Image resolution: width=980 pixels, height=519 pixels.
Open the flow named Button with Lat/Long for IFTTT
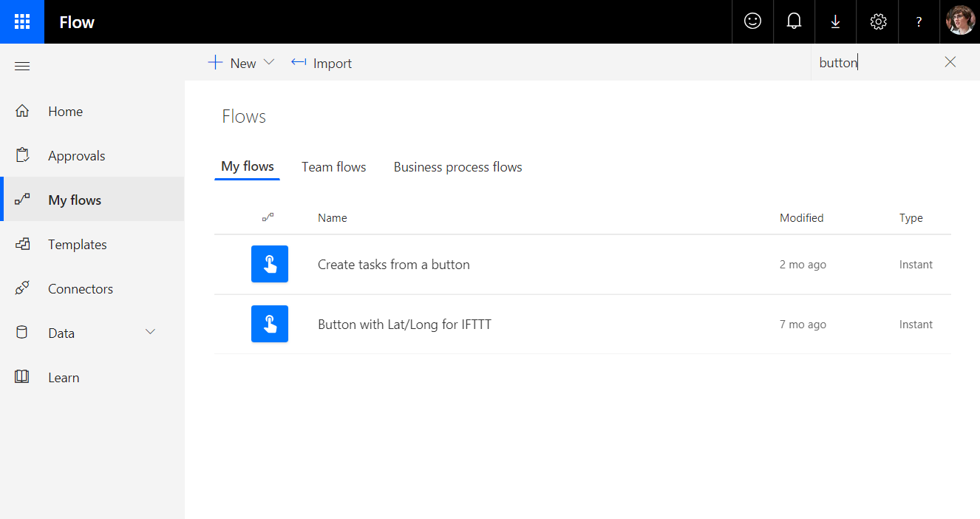coord(404,324)
